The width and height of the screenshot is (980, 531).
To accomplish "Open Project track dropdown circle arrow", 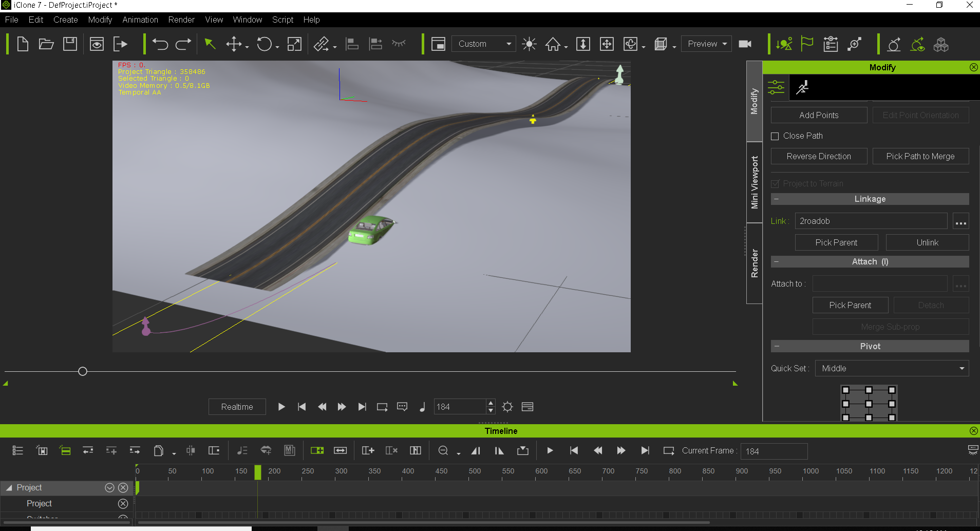I will [109, 488].
